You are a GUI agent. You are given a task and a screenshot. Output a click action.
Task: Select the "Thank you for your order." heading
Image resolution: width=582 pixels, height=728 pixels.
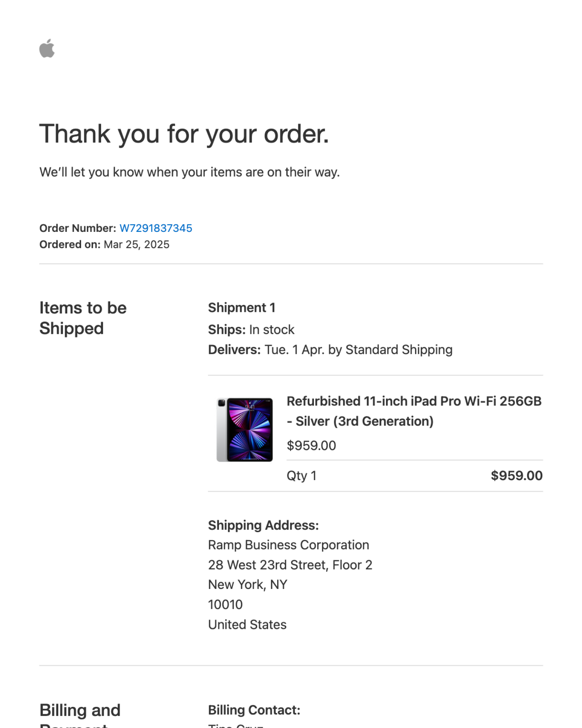184,134
